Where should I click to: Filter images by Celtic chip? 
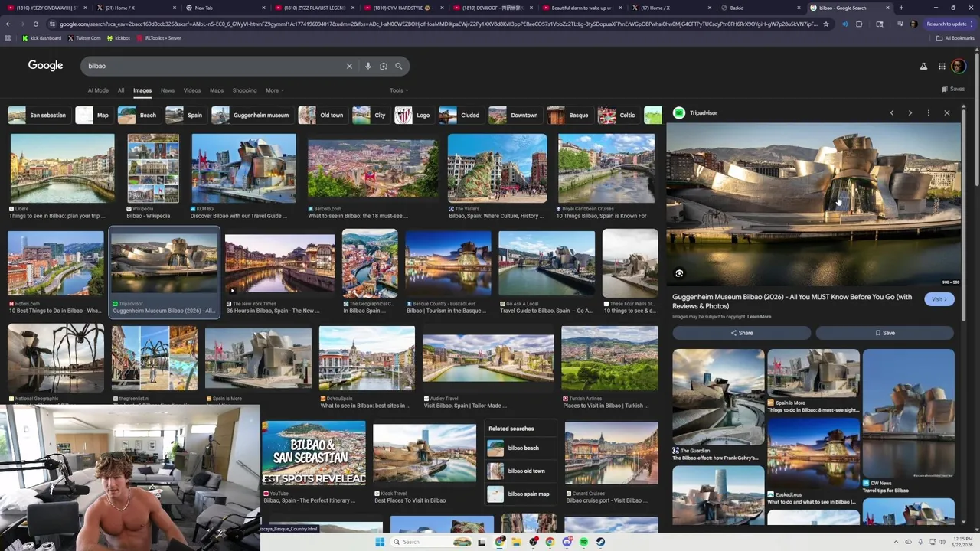click(x=618, y=115)
